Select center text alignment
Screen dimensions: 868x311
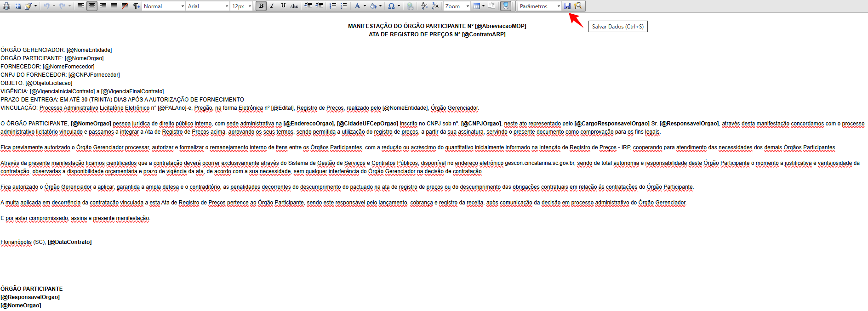(92, 6)
